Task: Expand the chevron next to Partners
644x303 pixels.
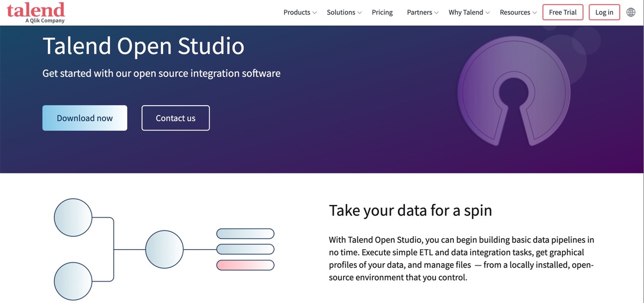Action: point(436,13)
